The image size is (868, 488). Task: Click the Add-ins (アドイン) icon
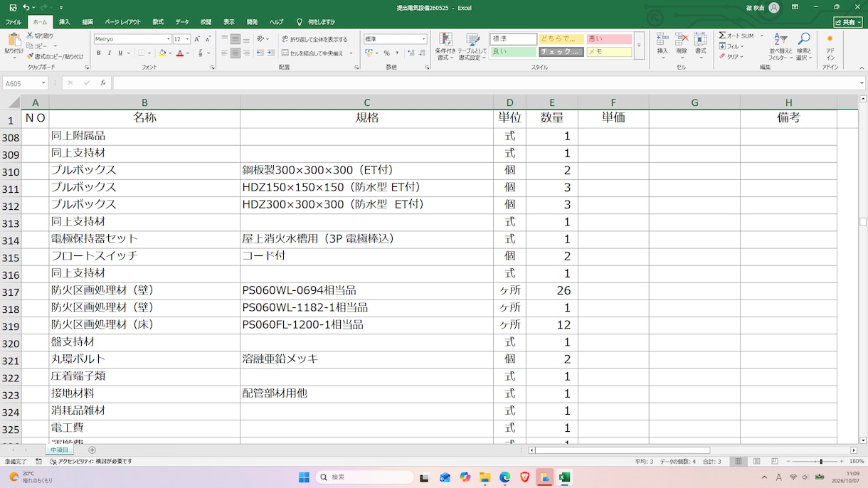coord(830,39)
